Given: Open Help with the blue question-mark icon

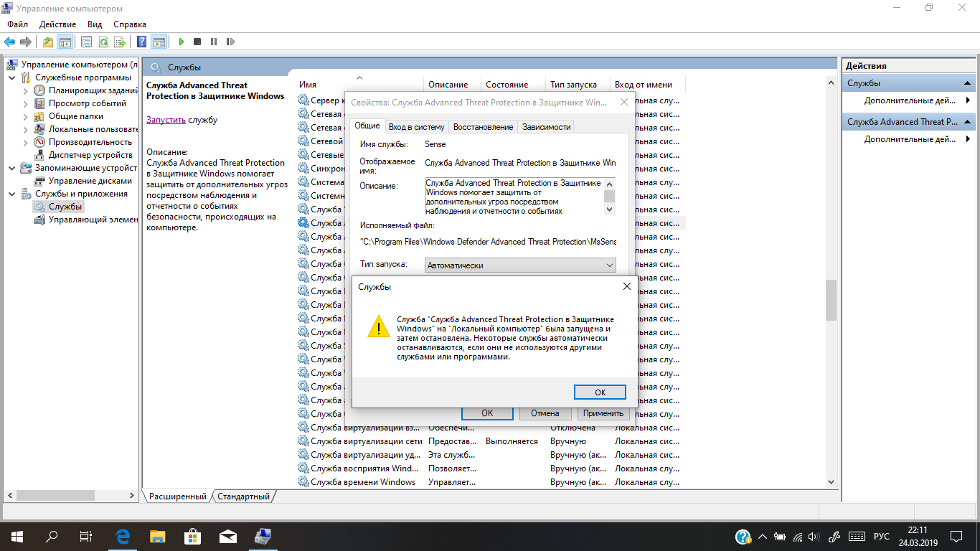Looking at the screenshot, I should click(142, 42).
